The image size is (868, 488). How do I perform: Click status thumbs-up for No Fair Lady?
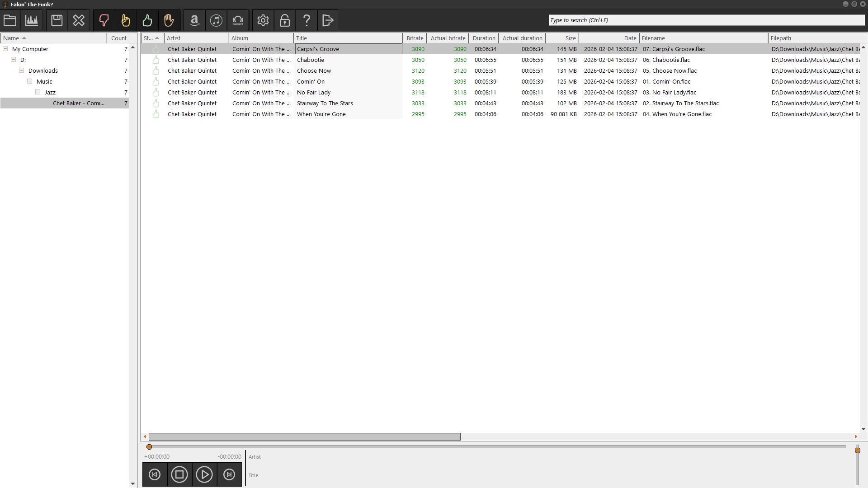pos(156,92)
